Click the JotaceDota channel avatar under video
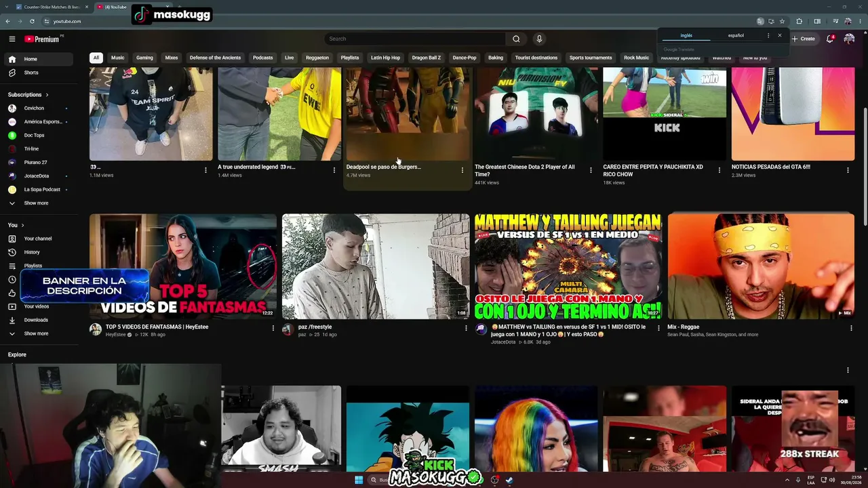 (x=481, y=329)
